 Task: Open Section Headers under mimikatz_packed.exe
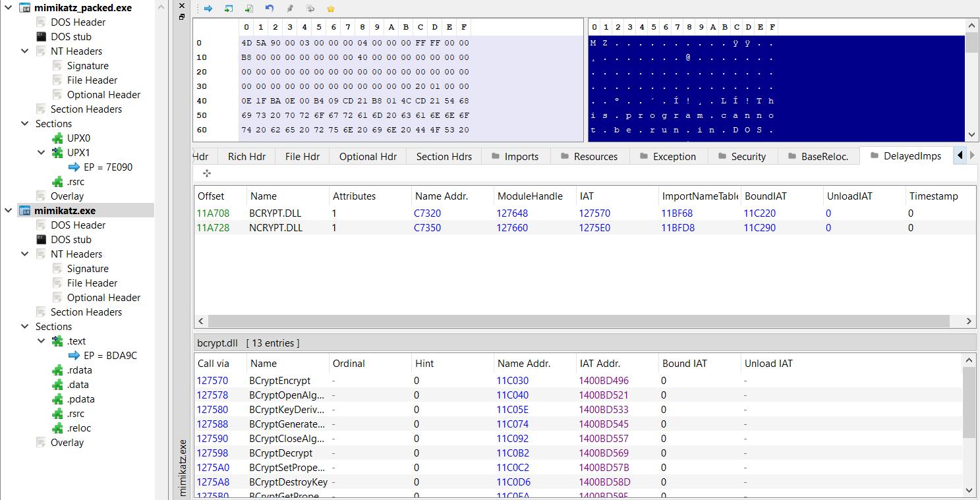coord(78,109)
